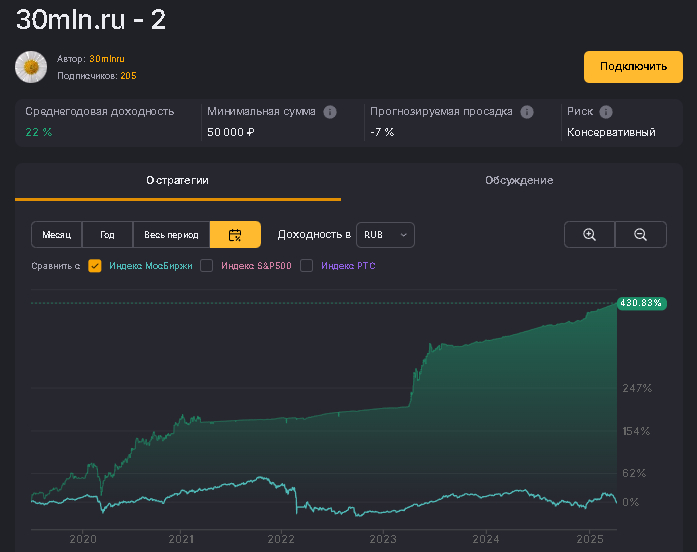Click the 50 000 ₽ minimum amount

[231, 132]
